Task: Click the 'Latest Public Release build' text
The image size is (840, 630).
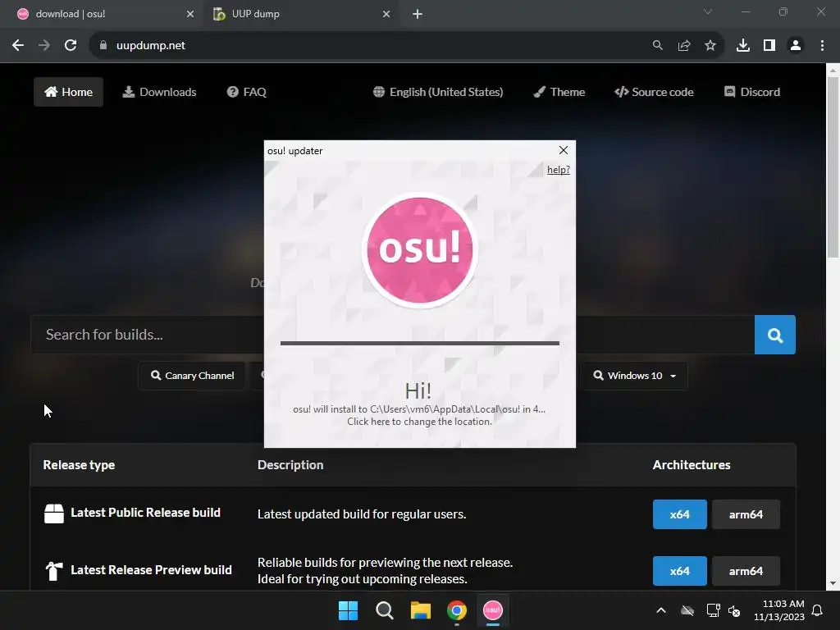Action: (145, 513)
